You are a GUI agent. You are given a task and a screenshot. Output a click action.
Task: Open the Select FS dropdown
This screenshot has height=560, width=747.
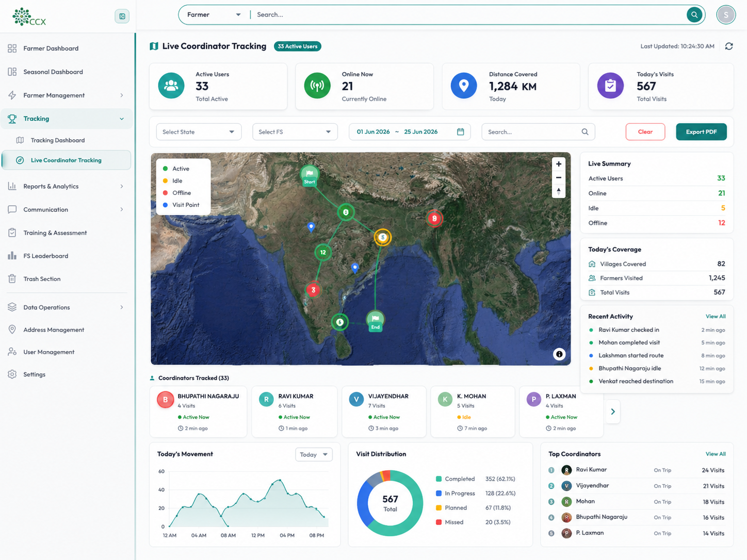click(295, 132)
